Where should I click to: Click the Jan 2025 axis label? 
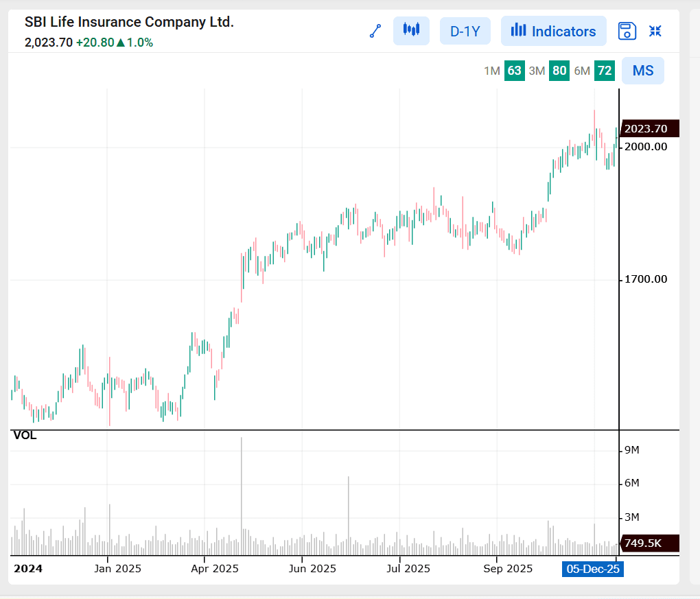pyautogui.click(x=117, y=569)
